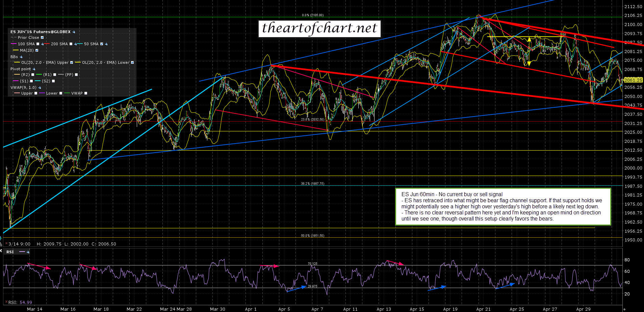The width and height of the screenshot is (644, 312).
Task: Open RSI indicator settings wrench icon
Action: (28, 252)
